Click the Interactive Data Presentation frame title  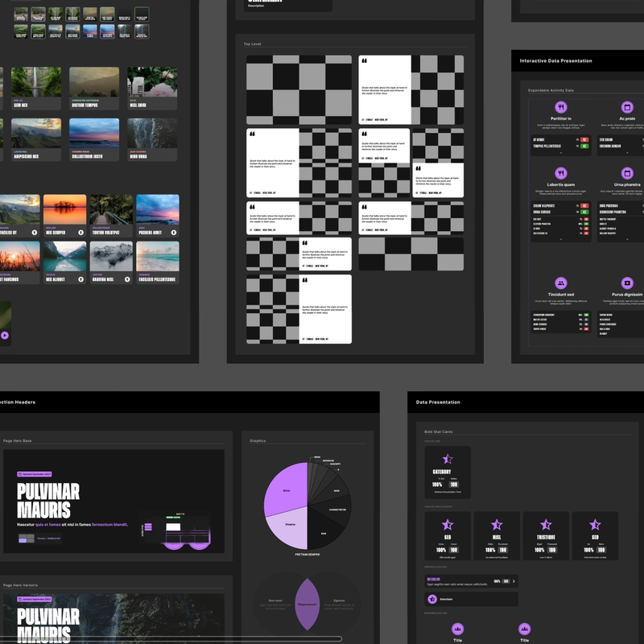pos(555,61)
